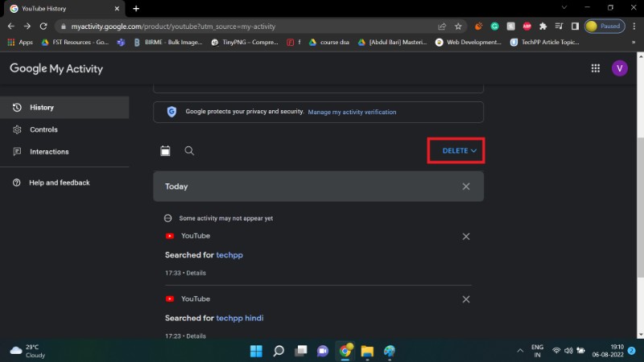Click the address bar URL field
644x362 pixels.
tap(242, 26)
